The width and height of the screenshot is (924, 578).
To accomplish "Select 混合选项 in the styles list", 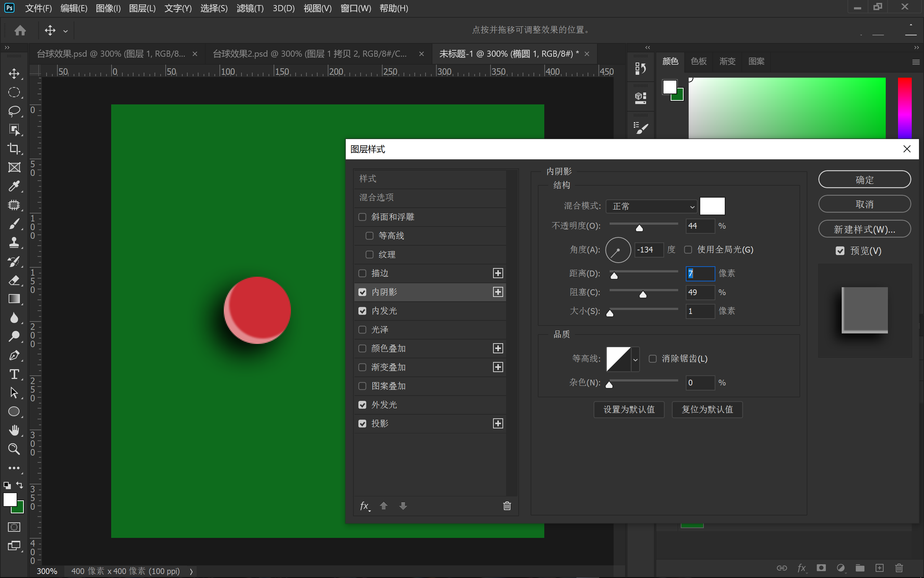I will click(x=430, y=198).
